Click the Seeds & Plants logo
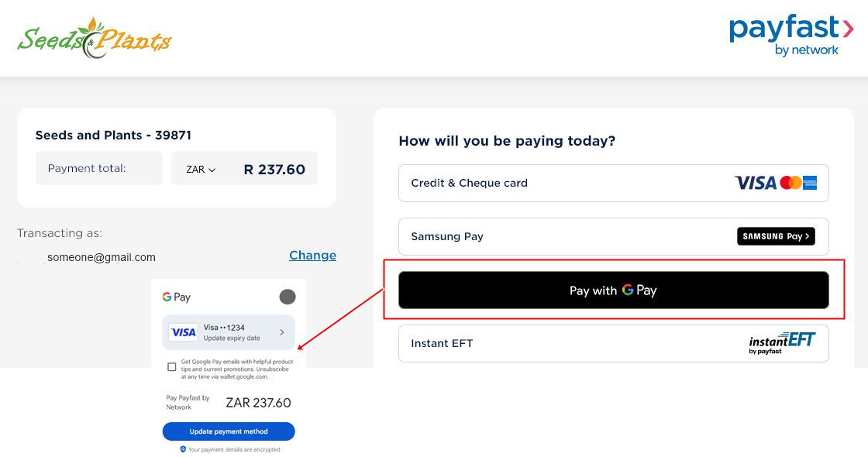The height and width of the screenshot is (457, 868). click(x=95, y=39)
